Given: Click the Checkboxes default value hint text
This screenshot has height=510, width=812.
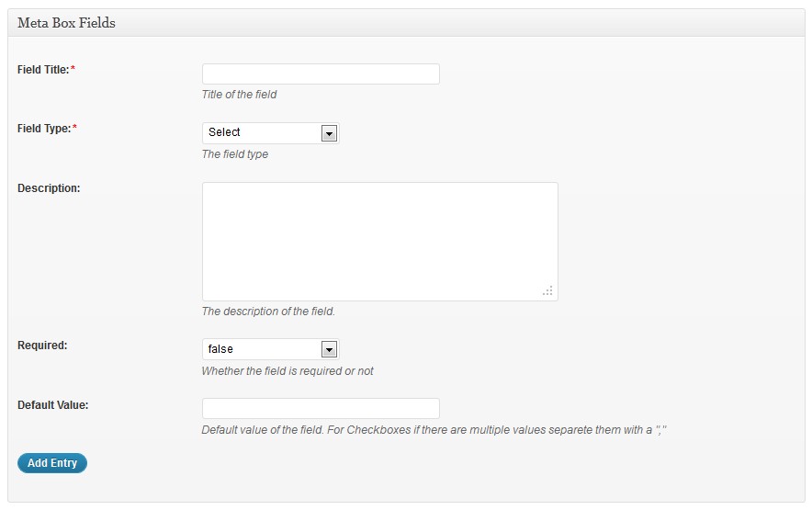Looking at the screenshot, I should [434, 430].
